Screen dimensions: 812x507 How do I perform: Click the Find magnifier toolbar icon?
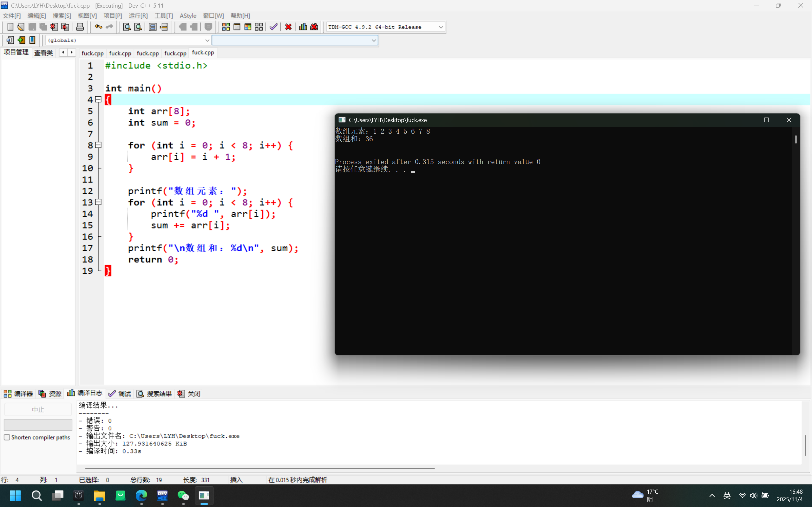pos(127,27)
